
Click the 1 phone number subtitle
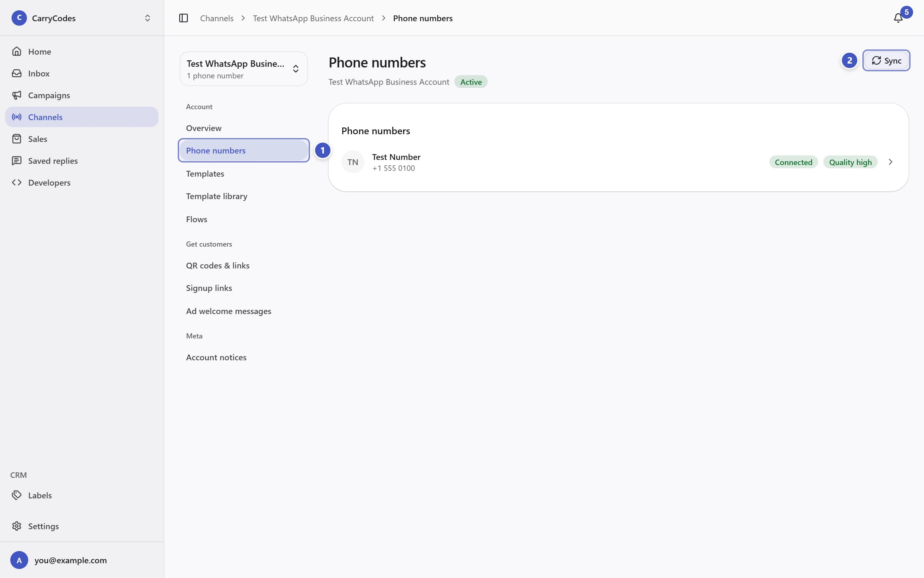[x=215, y=76]
